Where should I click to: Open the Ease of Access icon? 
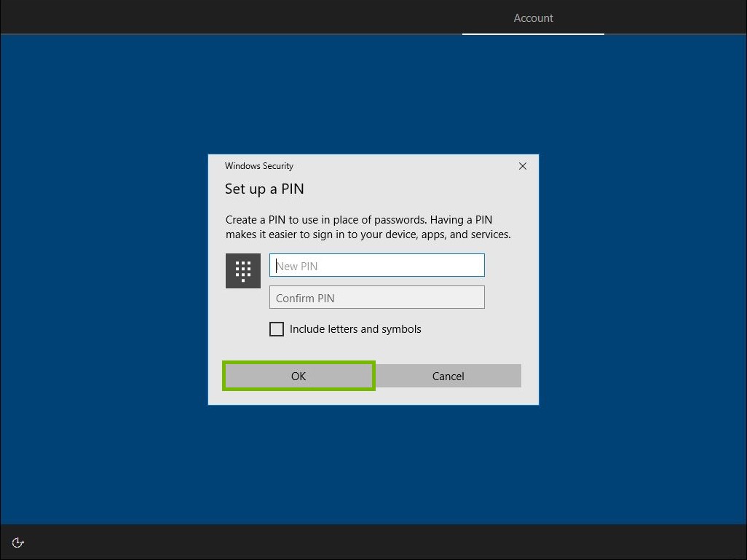tap(17, 543)
